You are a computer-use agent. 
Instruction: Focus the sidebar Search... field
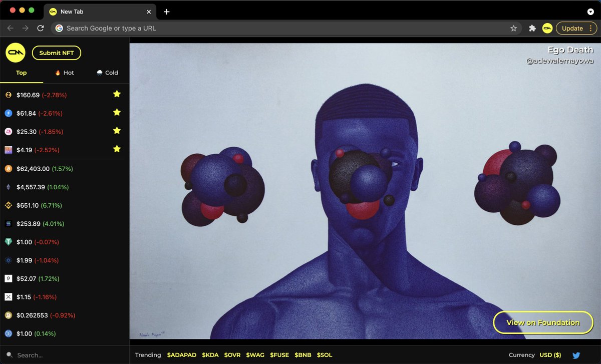pos(65,355)
